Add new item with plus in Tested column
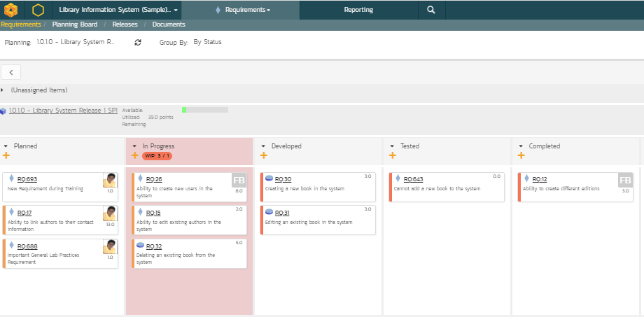Screen dimensions: 644x317 coord(392,155)
